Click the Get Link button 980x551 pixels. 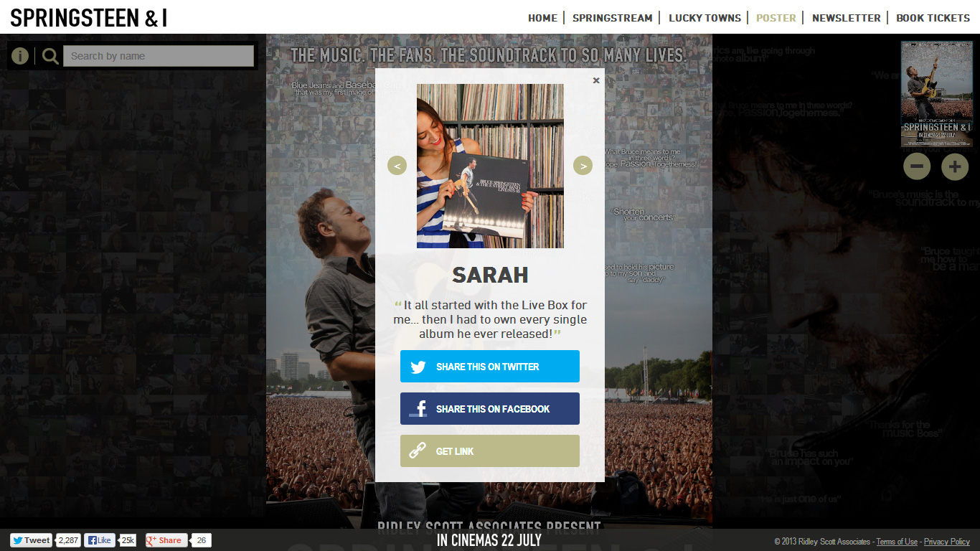click(x=490, y=451)
